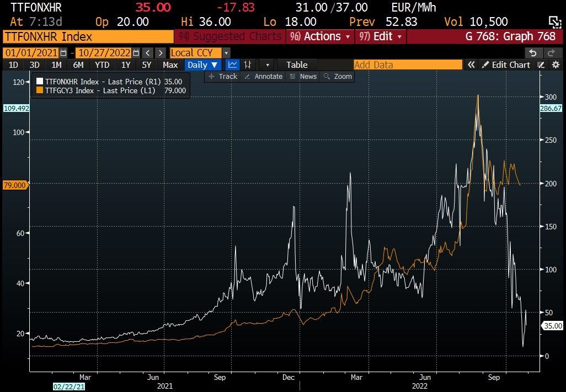Viewport: 566px width, 392px height.
Task: Click the undo arrow icon
Action: pos(533,53)
